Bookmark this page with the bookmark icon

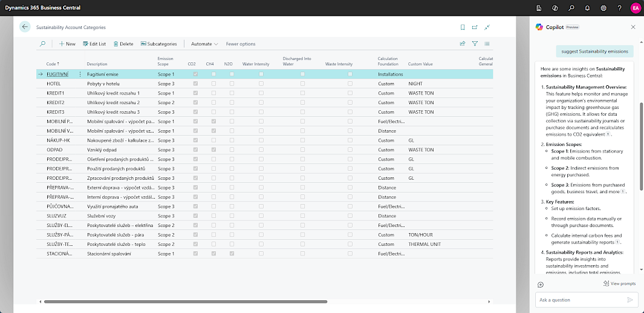(463, 27)
